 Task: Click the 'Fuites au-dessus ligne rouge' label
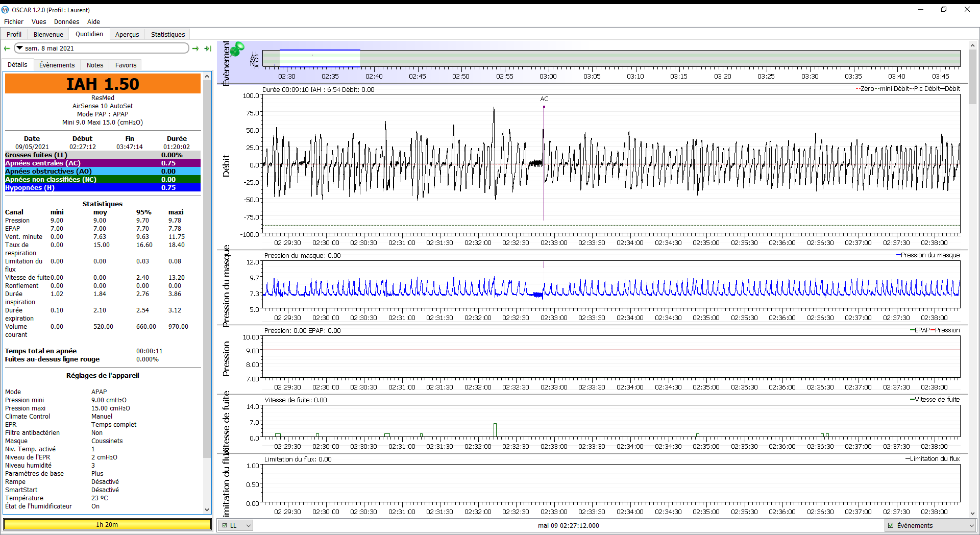pyautogui.click(x=52, y=359)
